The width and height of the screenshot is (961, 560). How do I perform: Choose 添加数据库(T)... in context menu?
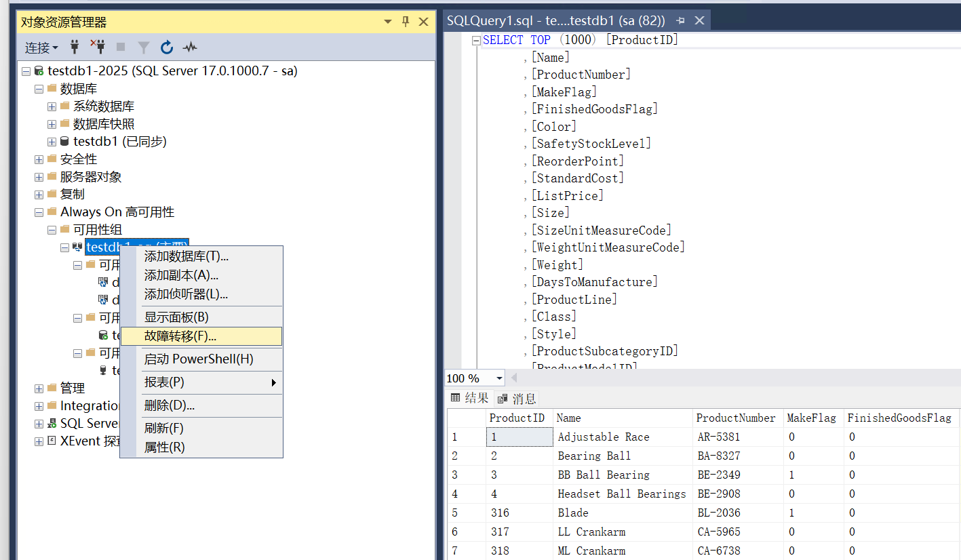(186, 256)
